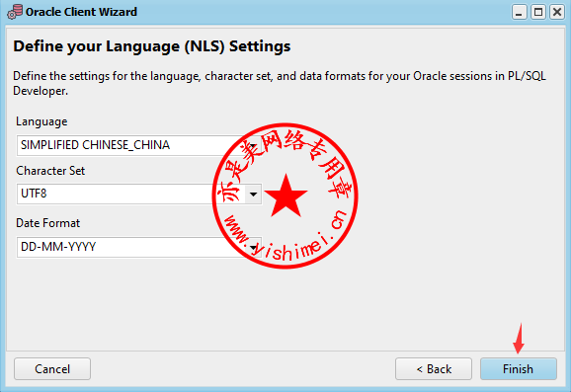The image size is (571, 392).
Task: Go back with the Back button
Action: 434,368
